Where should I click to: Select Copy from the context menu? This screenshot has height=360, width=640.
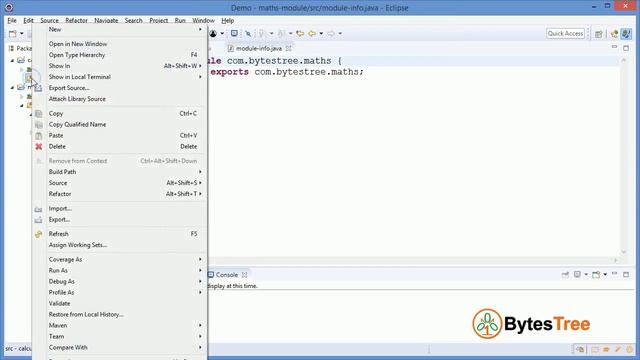[120, 113]
